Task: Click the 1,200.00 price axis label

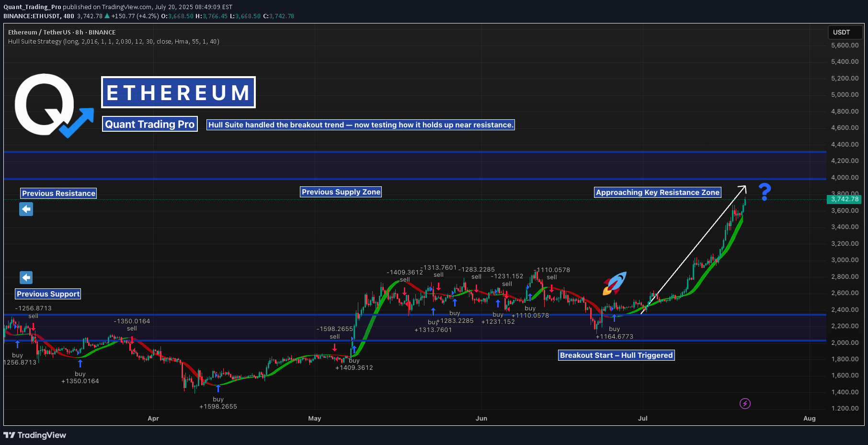Action: point(845,409)
